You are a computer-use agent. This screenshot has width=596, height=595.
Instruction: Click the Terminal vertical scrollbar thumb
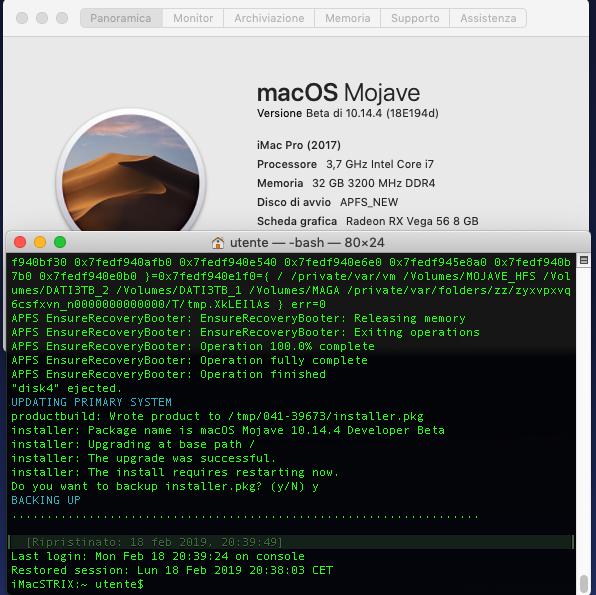click(585, 584)
